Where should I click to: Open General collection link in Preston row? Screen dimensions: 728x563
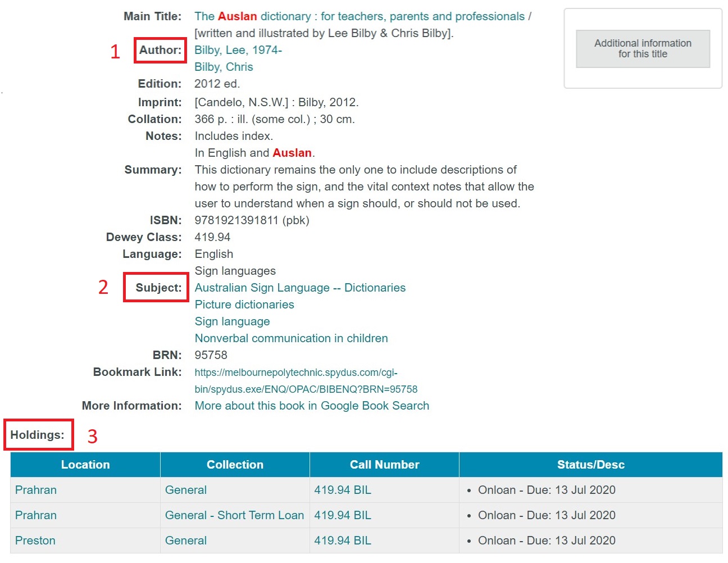(186, 541)
